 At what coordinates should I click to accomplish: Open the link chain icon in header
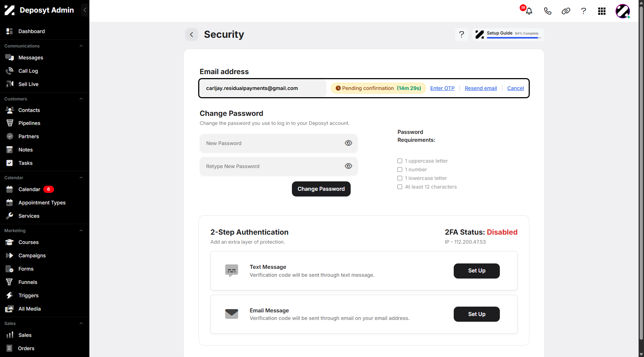point(566,11)
